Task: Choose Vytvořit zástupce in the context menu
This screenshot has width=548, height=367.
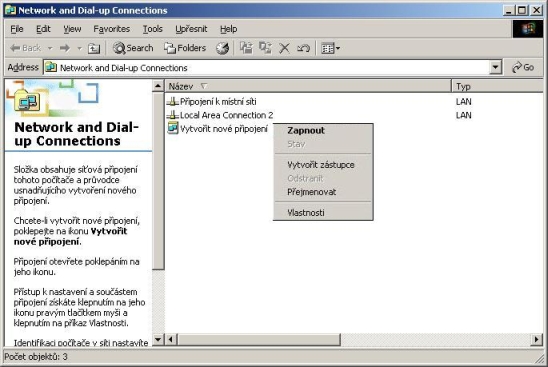Action: point(323,165)
